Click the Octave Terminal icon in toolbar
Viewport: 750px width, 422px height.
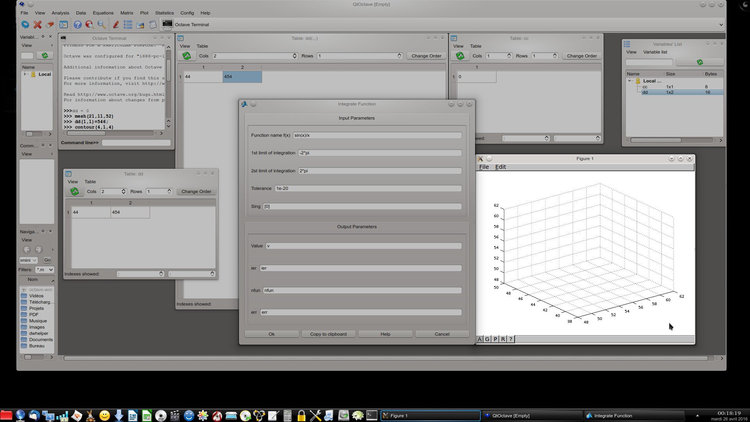click(167, 23)
